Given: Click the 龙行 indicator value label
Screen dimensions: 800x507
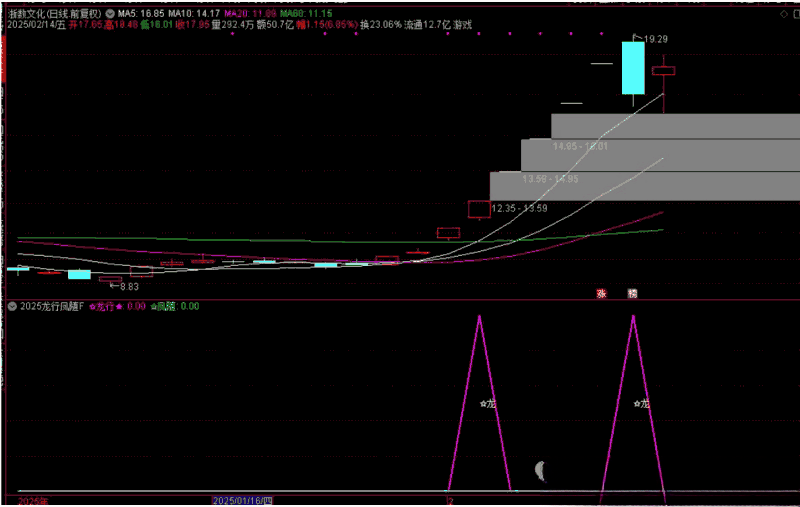Looking at the screenshot, I should point(118,307).
